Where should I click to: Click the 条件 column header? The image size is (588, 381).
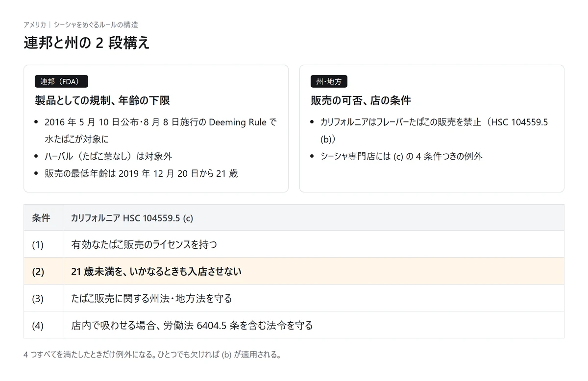pyautogui.click(x=43, y=218)
